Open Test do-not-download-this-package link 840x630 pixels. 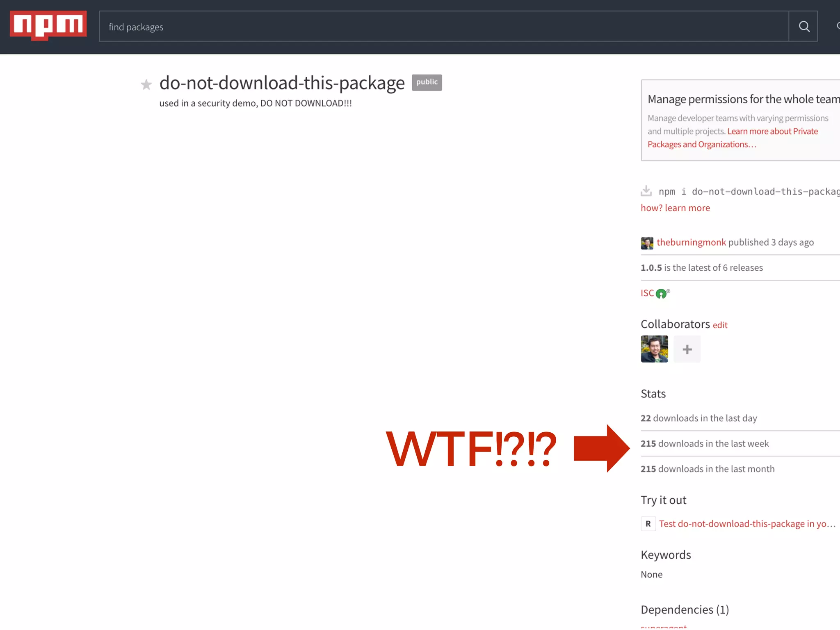747,524
